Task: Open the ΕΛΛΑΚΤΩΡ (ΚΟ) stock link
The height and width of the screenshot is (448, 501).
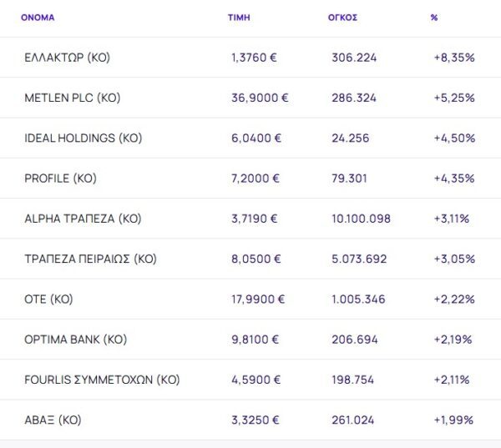Action: tap(68, 58)
